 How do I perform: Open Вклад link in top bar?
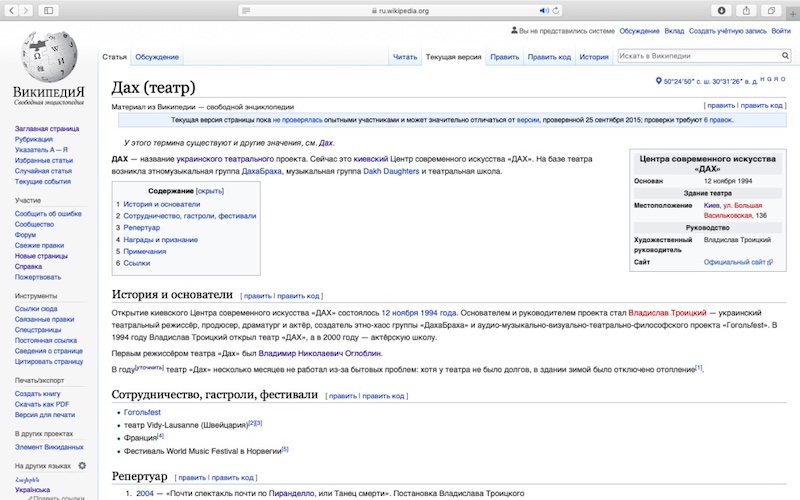pyautogui.click(x=674, y=31)
